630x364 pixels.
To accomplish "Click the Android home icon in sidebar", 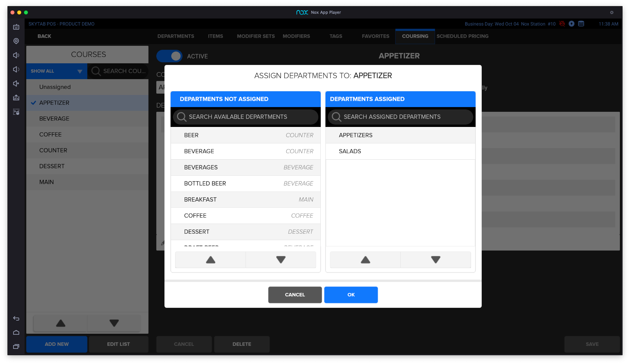I will [16, 332].
